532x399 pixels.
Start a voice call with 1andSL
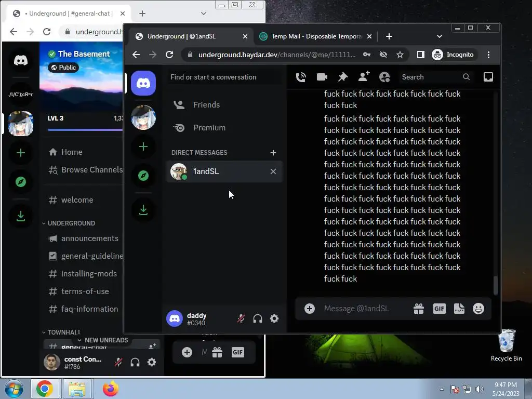point(301,77)
